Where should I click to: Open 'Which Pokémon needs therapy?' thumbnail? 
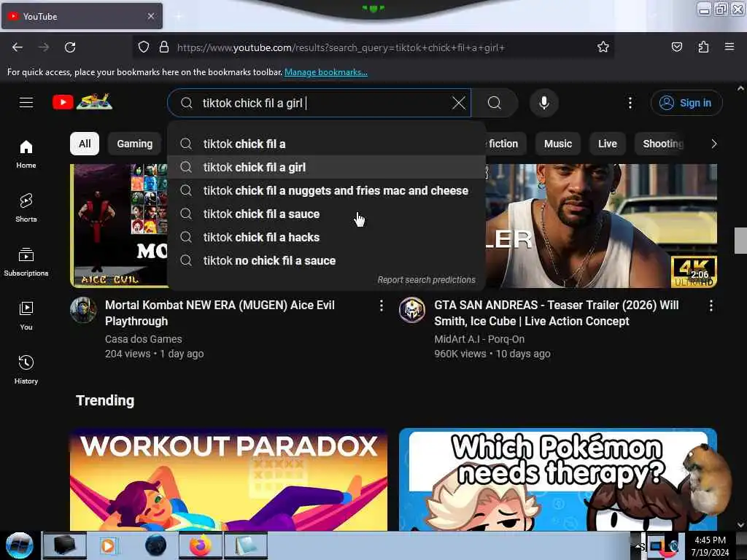558,480
